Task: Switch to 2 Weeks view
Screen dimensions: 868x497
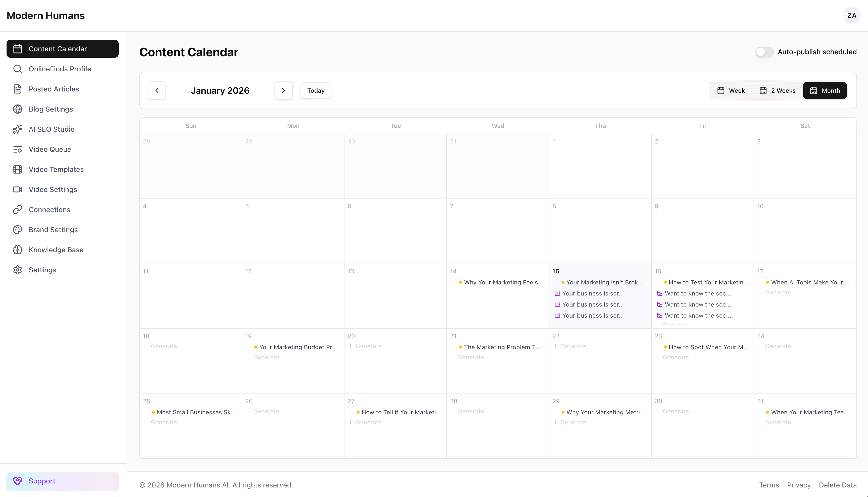Action: [777, 90]
